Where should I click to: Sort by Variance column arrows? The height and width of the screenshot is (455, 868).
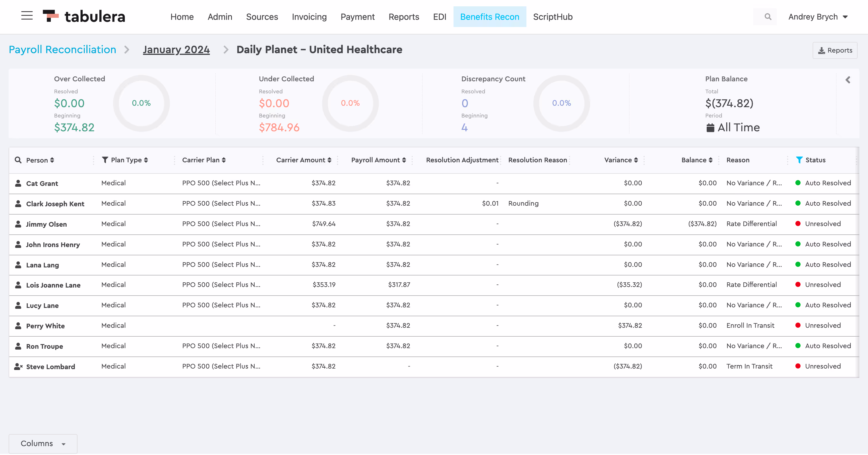click(636, 160)
